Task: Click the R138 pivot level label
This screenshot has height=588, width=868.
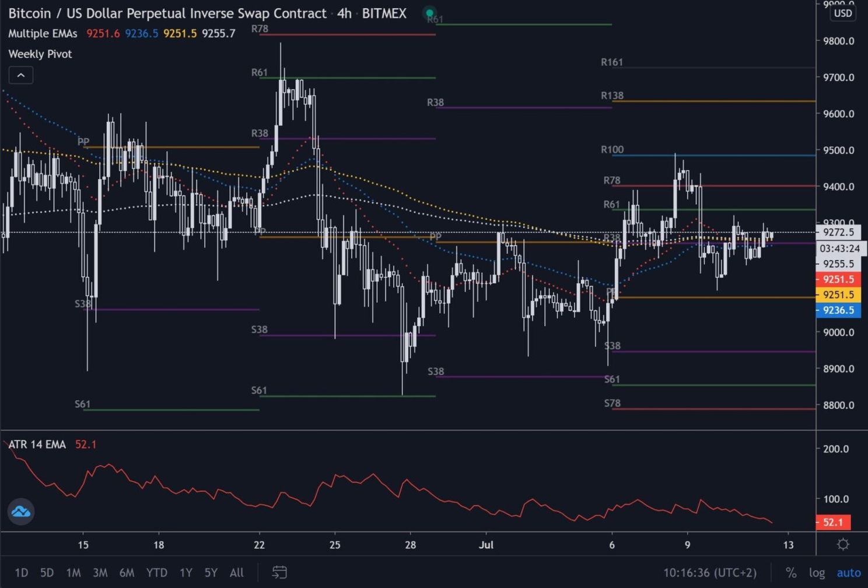Action: [x=612, y=95]
